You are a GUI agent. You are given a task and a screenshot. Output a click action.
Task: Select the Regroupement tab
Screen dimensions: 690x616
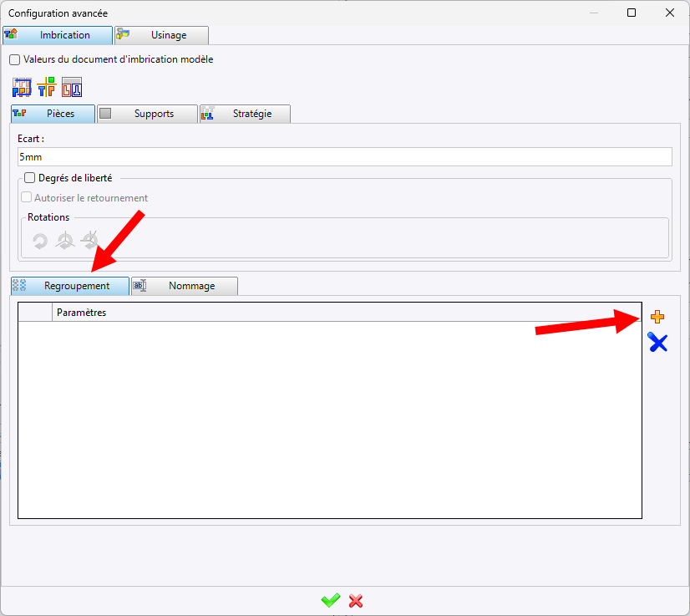pyautogui.click(x=70, y=286)
